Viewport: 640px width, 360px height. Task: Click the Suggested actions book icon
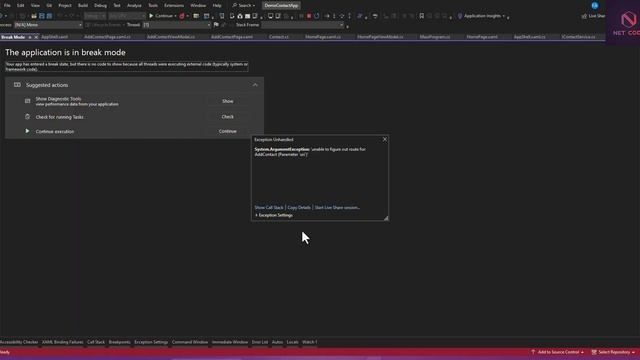17,85
